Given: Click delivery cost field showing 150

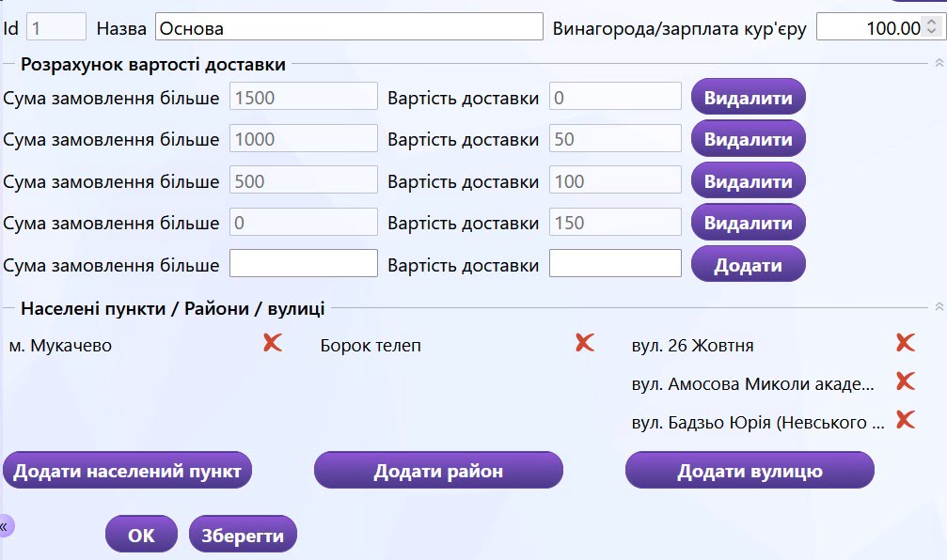Looking at the screenshot, I should click(x=615, y=222).
